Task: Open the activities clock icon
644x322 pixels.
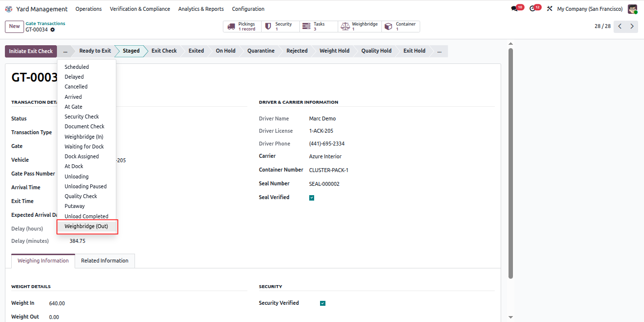Action: coord(533,9)
